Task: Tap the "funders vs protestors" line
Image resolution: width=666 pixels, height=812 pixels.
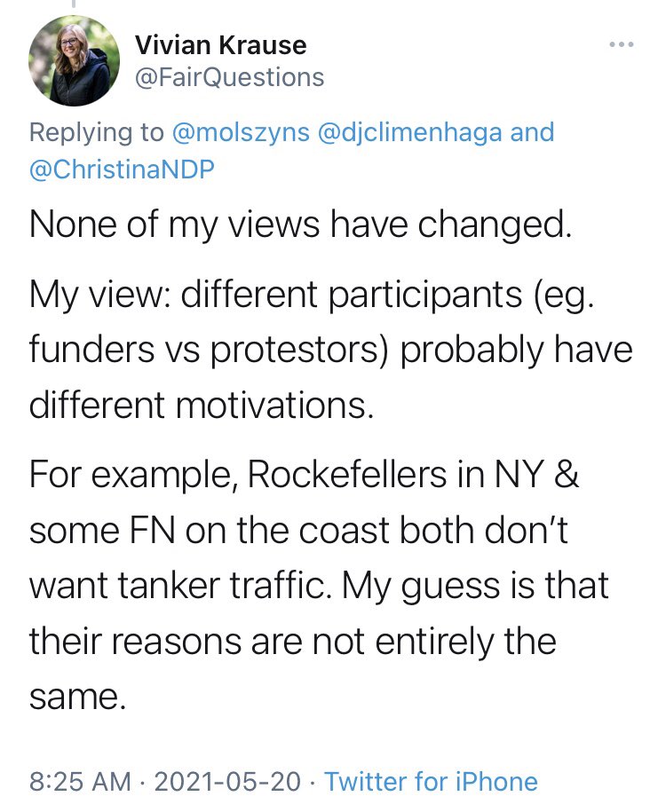Action: [330, 349]
